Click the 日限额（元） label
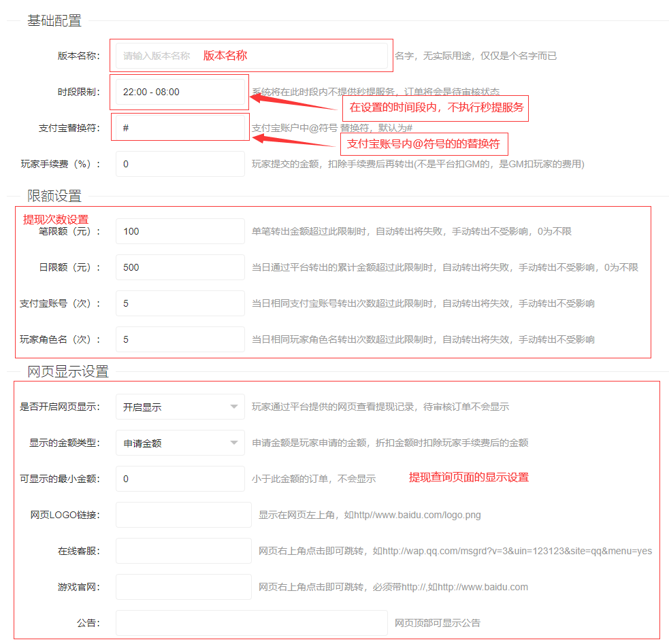The image size is (669, 644). (x=69, y=267)
